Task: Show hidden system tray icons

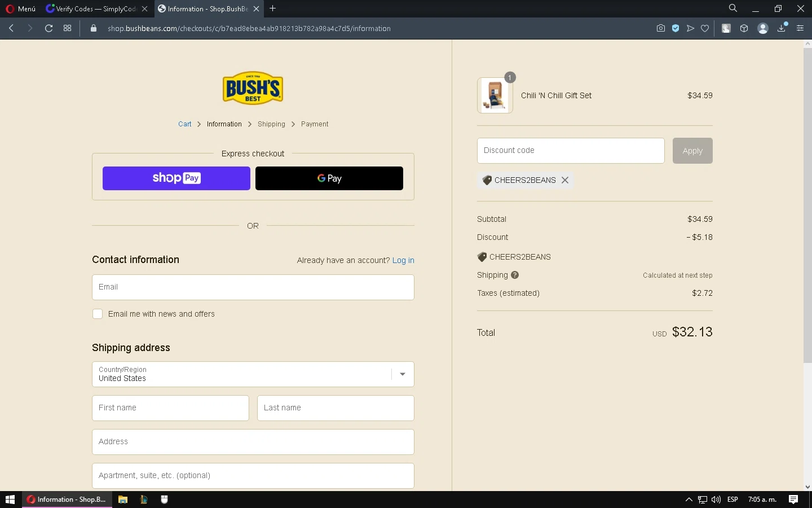Action: click(689, 500)
